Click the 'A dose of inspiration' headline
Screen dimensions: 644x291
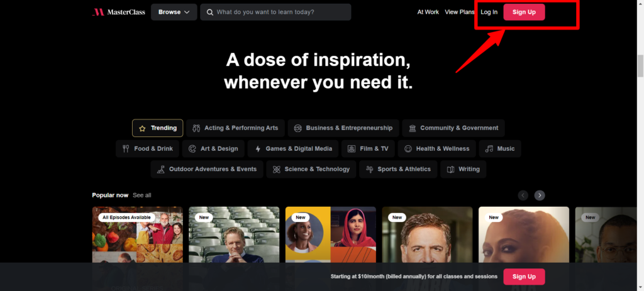pyautogui.click(x=318, y=72)
